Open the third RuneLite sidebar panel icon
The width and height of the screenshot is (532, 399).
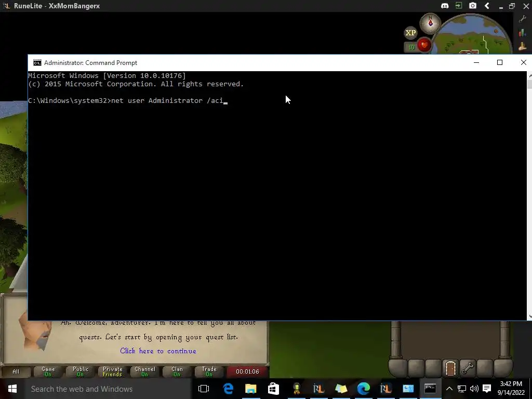523,46
